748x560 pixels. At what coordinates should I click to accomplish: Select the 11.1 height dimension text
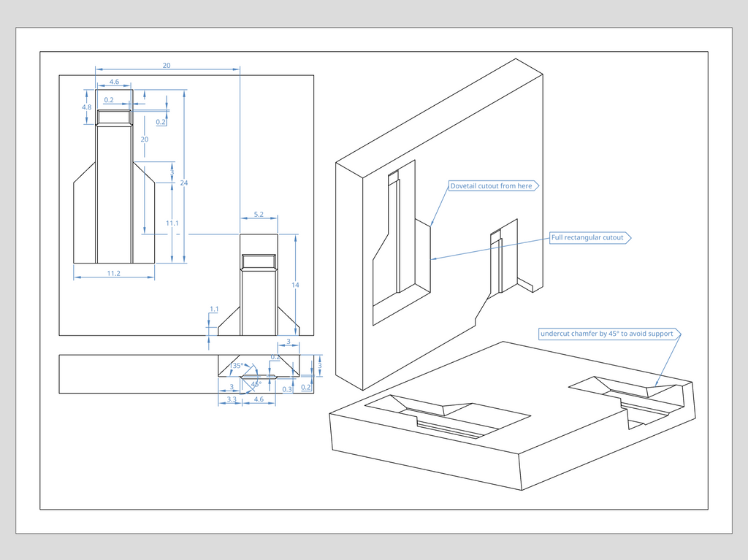pyautogui.click(x=172, y=223)
